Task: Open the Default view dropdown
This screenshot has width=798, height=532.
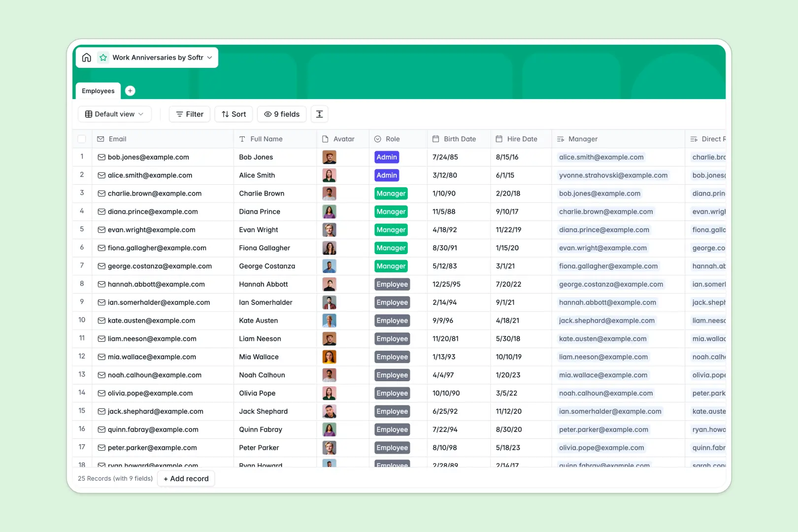Action: coord(114,114)
